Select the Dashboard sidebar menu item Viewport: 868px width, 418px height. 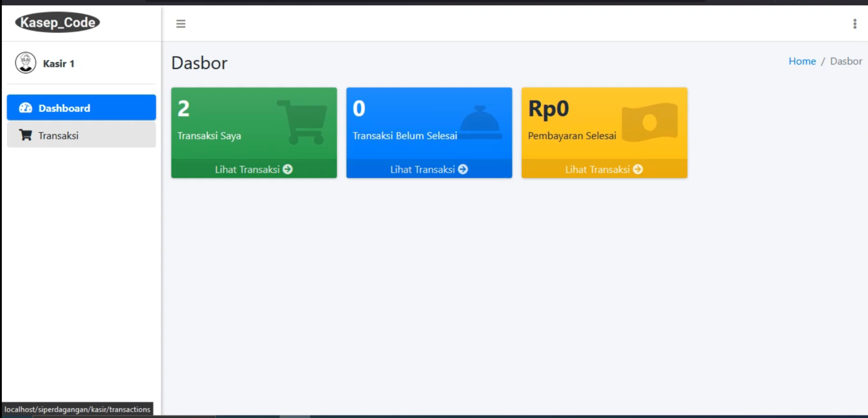coord(81,108)
